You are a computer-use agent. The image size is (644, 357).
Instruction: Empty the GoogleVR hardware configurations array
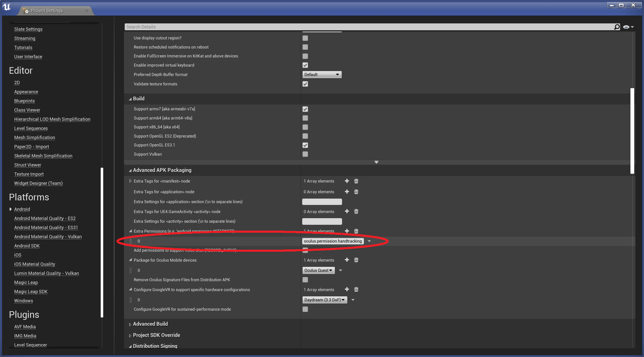pos(356,289)
